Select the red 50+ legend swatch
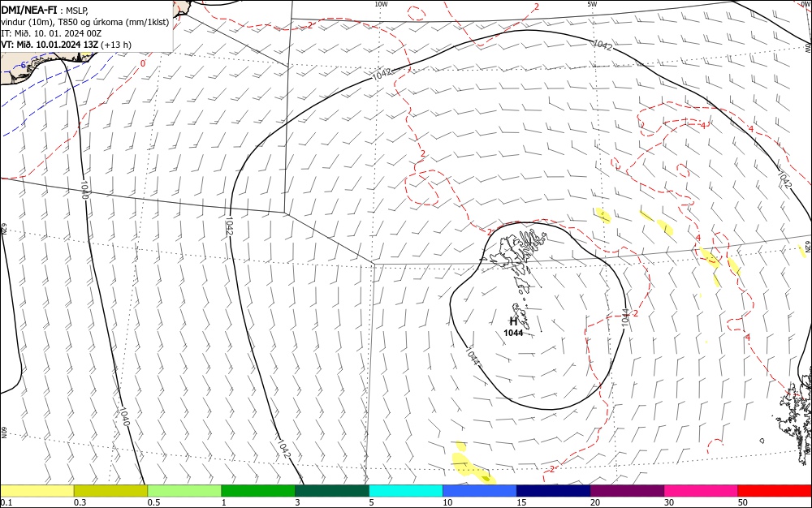The height and width of the screenshot is (508, 812). (x=775, y=491)
